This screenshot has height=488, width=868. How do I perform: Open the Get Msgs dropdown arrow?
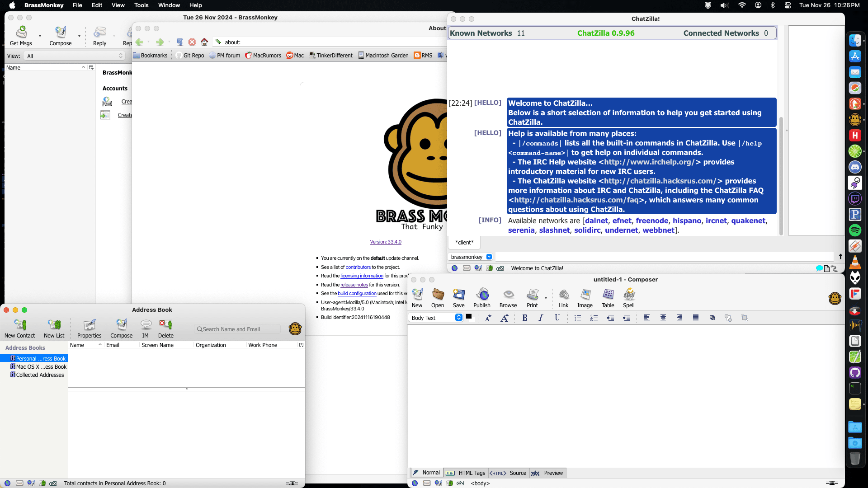click(40, 36)
